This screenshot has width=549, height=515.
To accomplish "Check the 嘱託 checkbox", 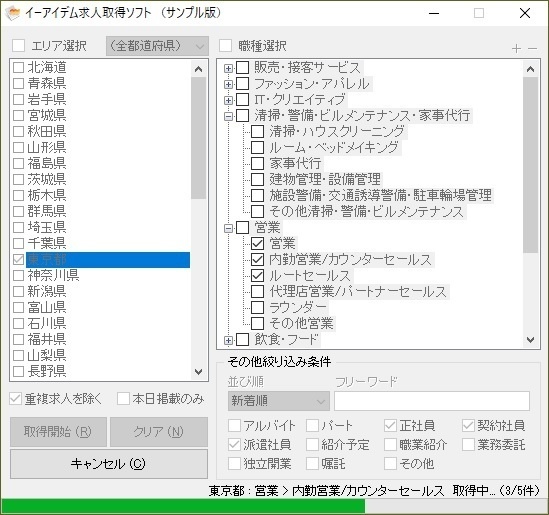I will (312, 464).
